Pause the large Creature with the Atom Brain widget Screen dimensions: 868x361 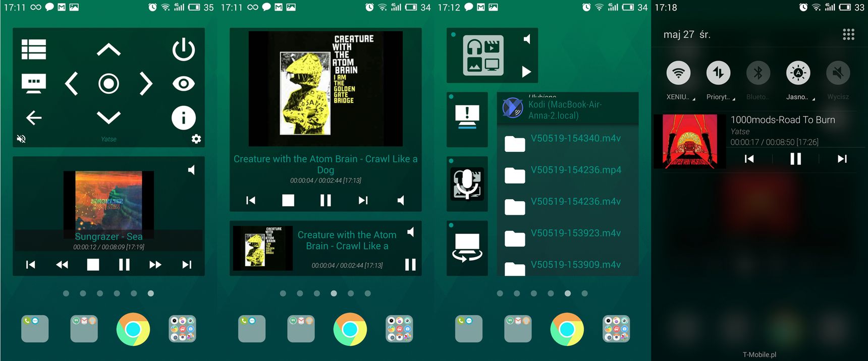pyautogui.click(x=325, y=200)
